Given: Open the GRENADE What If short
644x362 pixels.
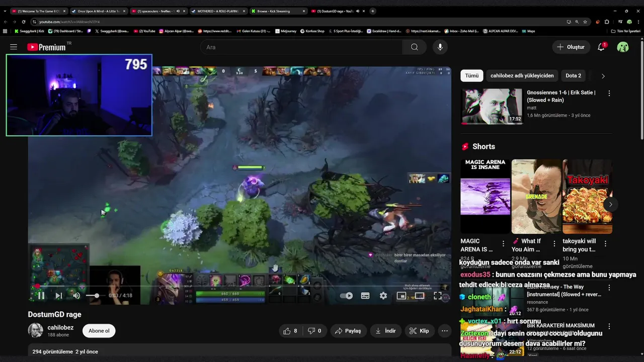Looking at the screenshot, I should click(x=536, y=196).
